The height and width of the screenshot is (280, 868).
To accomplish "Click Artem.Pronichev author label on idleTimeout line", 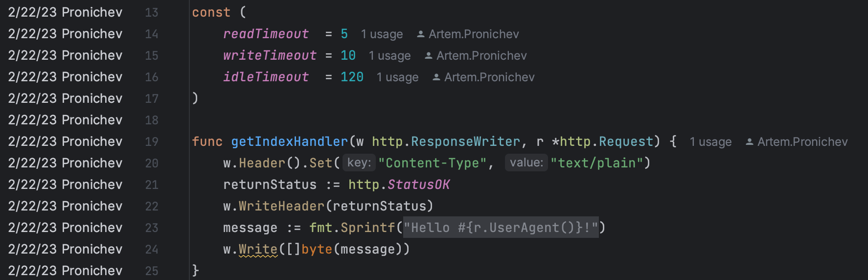I will [x=489, y=77].
